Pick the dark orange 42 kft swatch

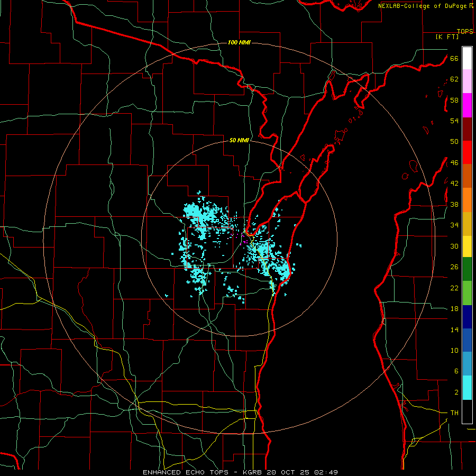click(467, 176)
